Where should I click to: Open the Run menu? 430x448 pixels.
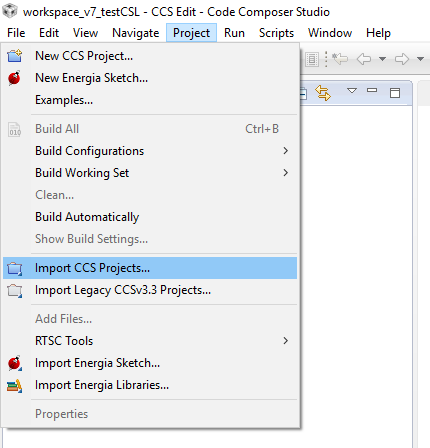pos(234,33)
